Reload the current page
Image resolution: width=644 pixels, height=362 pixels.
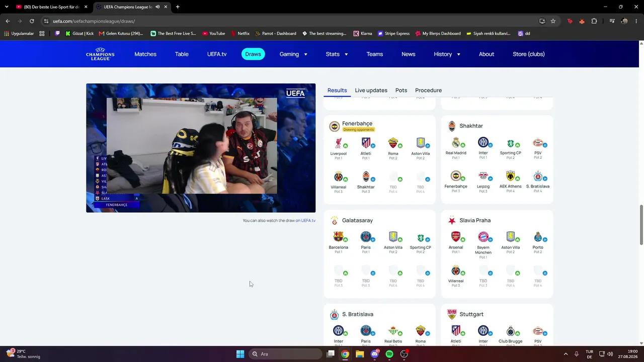pyautogui.click(x=32, y=21)
